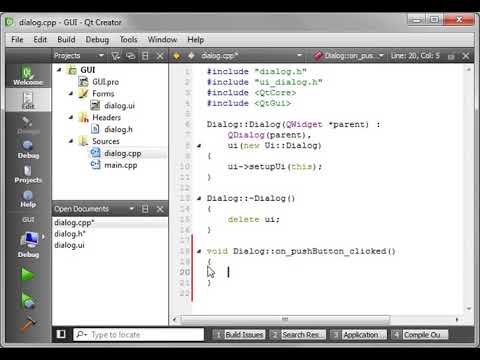Click the Forms folder label
Screen dimensions: 480x360
(103, 94)
